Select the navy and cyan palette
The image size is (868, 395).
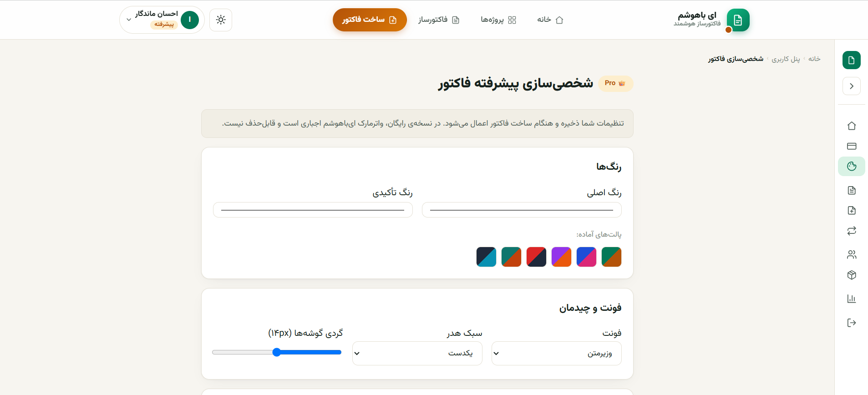pyautogui.click(x=486, y=257)
